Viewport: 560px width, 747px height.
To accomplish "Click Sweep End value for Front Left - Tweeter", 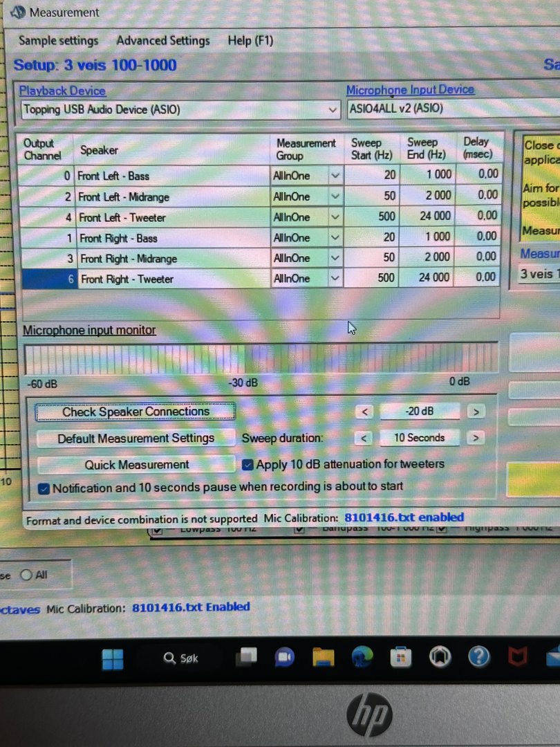I will coord(427,216).
